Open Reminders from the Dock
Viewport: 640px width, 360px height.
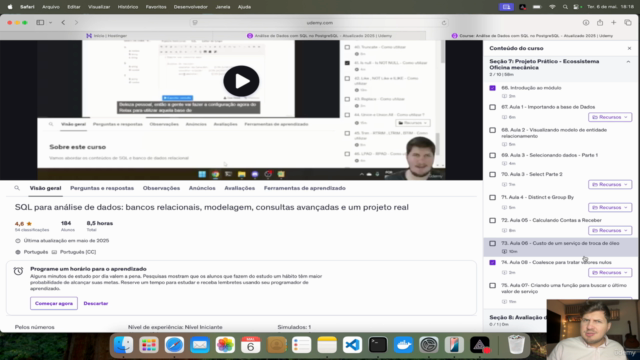302,345
